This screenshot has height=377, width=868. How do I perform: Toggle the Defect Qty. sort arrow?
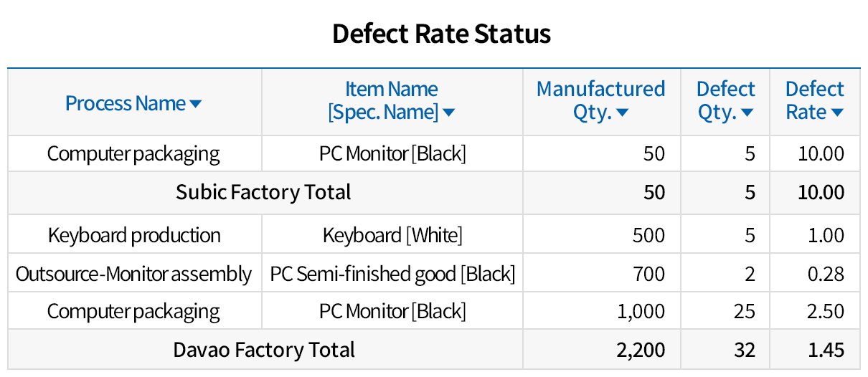pyautogui.click(x=747, y=113)
